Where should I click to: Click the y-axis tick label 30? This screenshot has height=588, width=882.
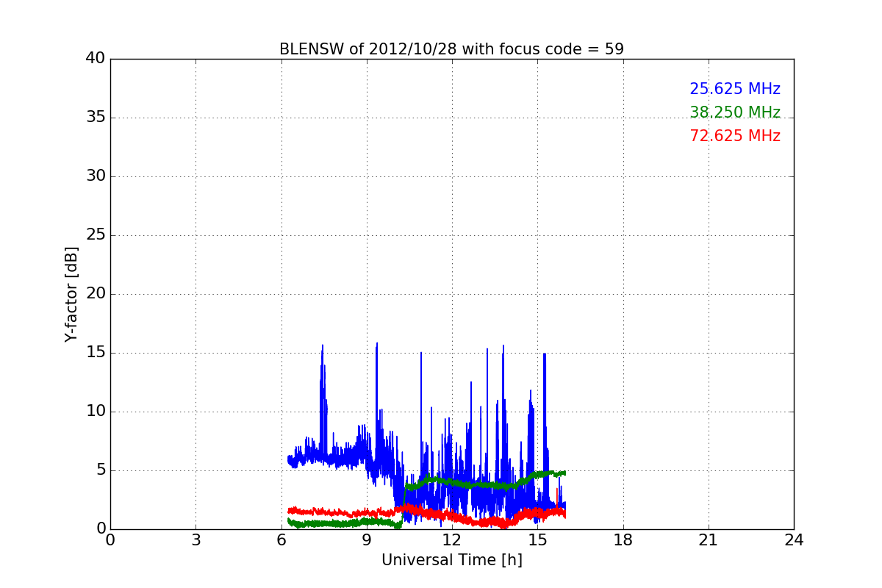point(96,176)
